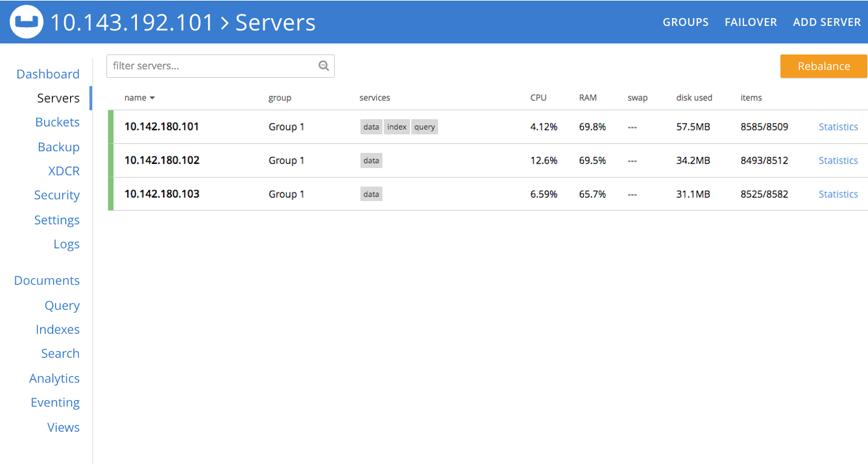Image resolution: width=868 pixels, height=472 pixels.
Task: Click the Couchbase logo icon
Action: (26, 21)
